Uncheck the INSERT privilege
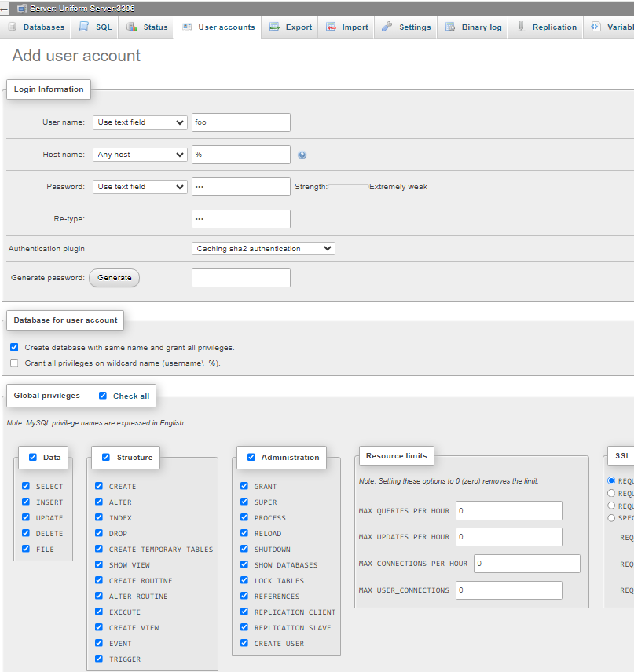This screenshot has width=634, height=672. point(26,502)
